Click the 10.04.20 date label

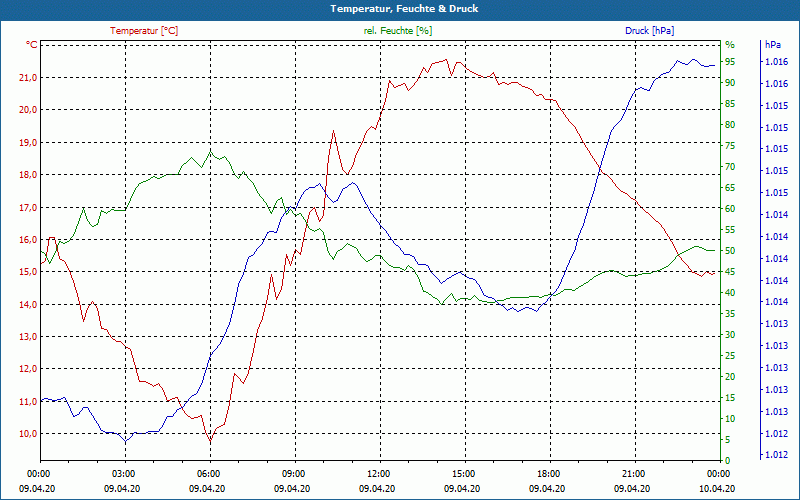pyautogui.click(x=717, y=489)
